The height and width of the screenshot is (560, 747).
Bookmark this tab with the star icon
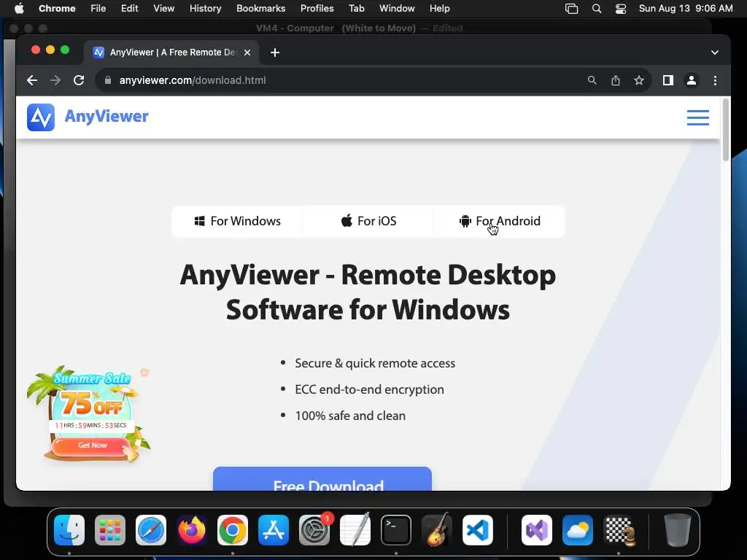coord(639,80)
